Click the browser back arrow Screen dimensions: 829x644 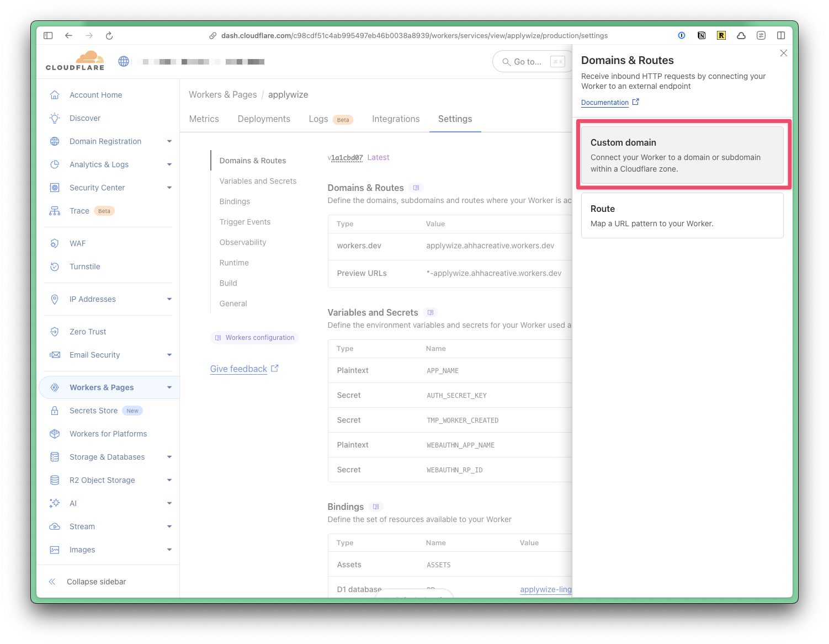(68, 36)
